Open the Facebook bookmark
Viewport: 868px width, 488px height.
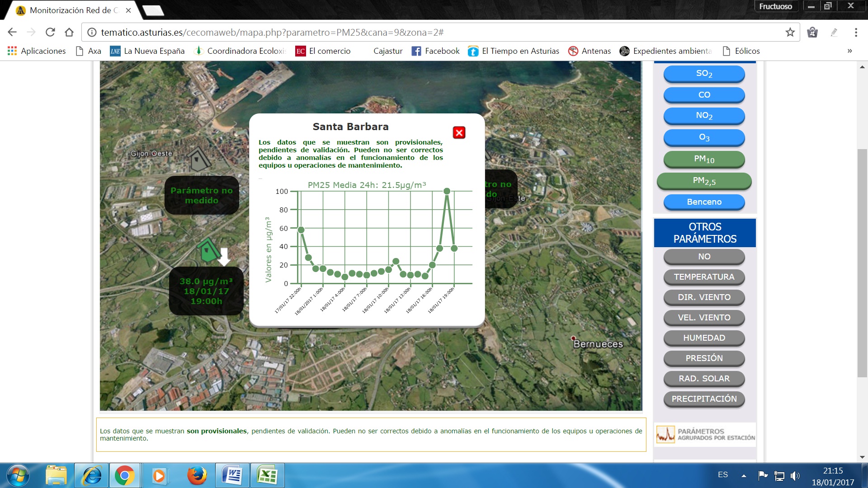(435, 51)
